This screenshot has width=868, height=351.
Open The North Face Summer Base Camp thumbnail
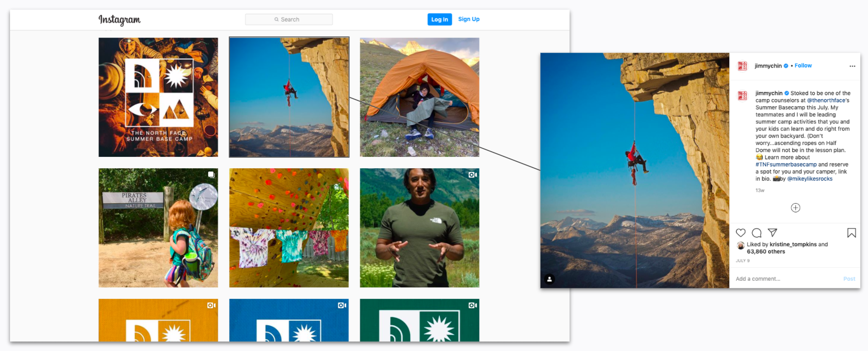coord(158,98)
